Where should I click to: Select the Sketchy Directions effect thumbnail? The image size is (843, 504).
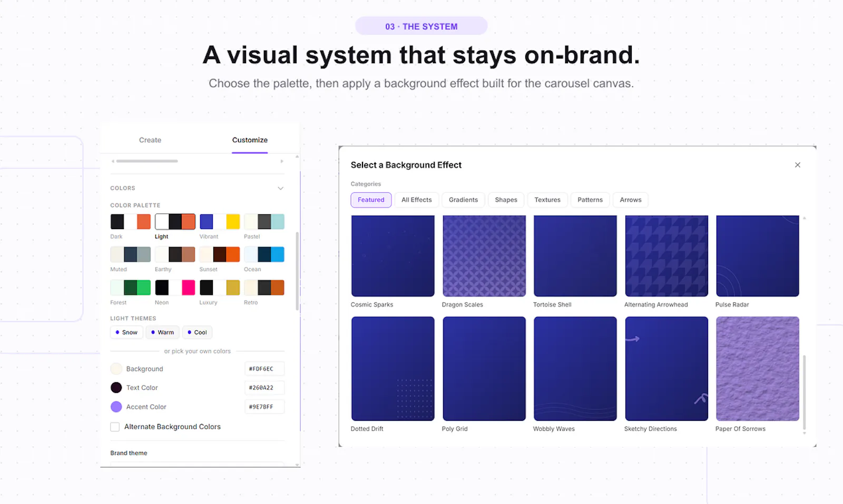pyautogui.click(x=666, y=369)
